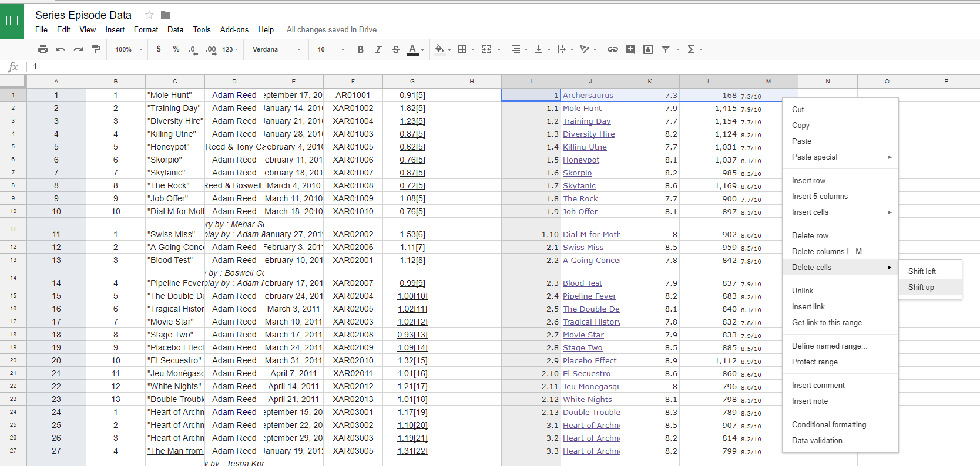
Task: Open the 0.91[5] link in column G
Action: (x=412, y=95)
